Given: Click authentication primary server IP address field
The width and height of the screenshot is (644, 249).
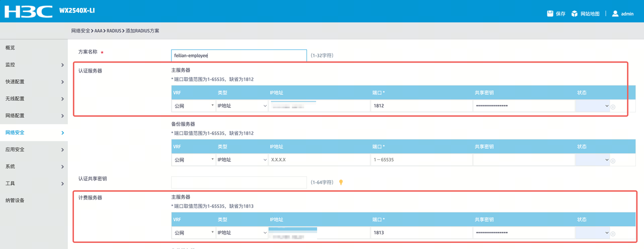Looking at the screenshot, I should pos(319,106).
